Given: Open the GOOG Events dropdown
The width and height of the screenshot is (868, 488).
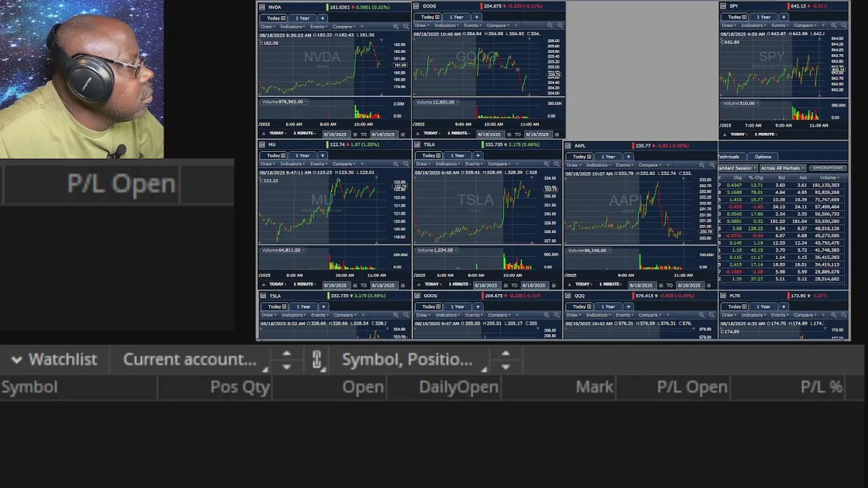Looking at the screenshot, I should click(x=473, y=25).
